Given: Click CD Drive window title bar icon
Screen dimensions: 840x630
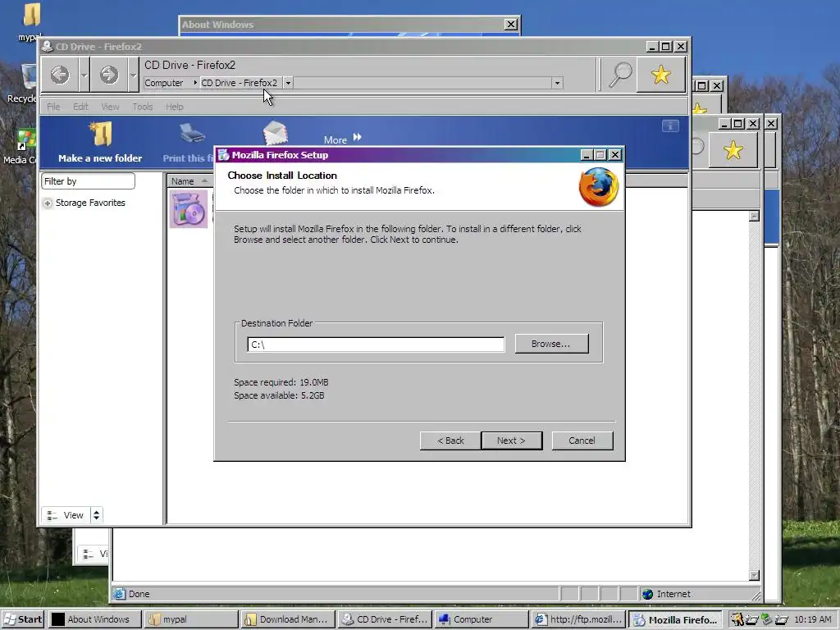Looking at the screenshot, I should click(47, 47).
